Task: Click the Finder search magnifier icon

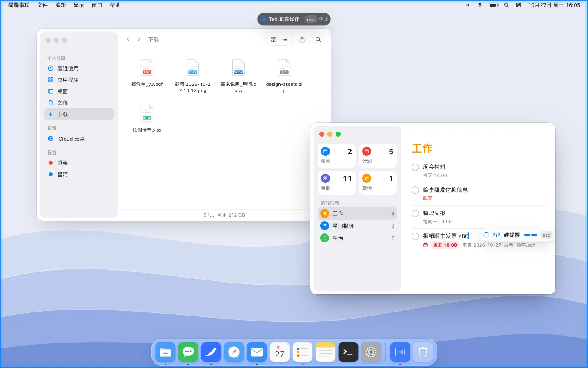Action: tap(318, 40)
